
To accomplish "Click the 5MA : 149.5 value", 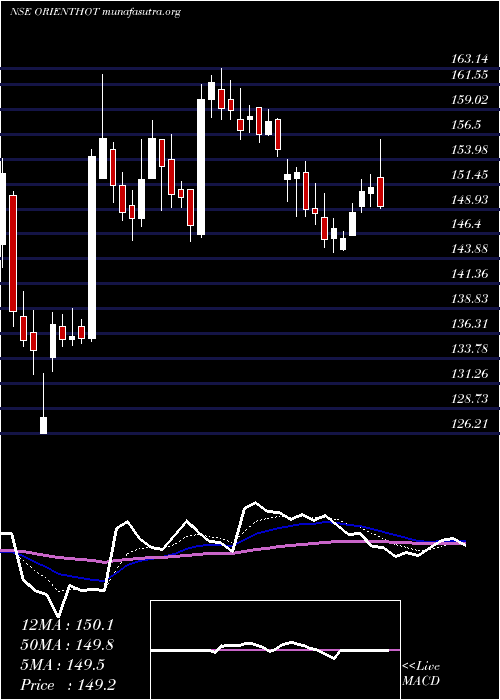I will tap(63, 665).
